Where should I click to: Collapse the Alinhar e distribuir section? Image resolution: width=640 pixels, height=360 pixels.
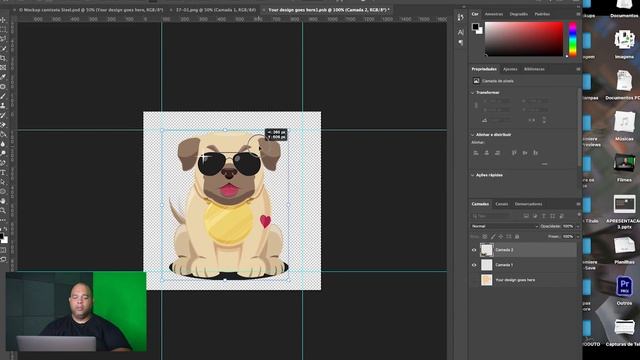click(473, 134)
